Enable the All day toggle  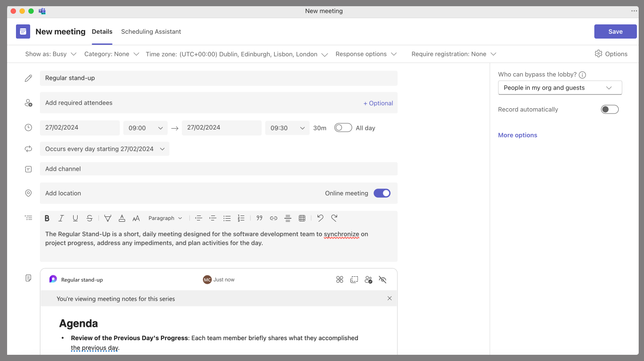(x=343, y=128)
